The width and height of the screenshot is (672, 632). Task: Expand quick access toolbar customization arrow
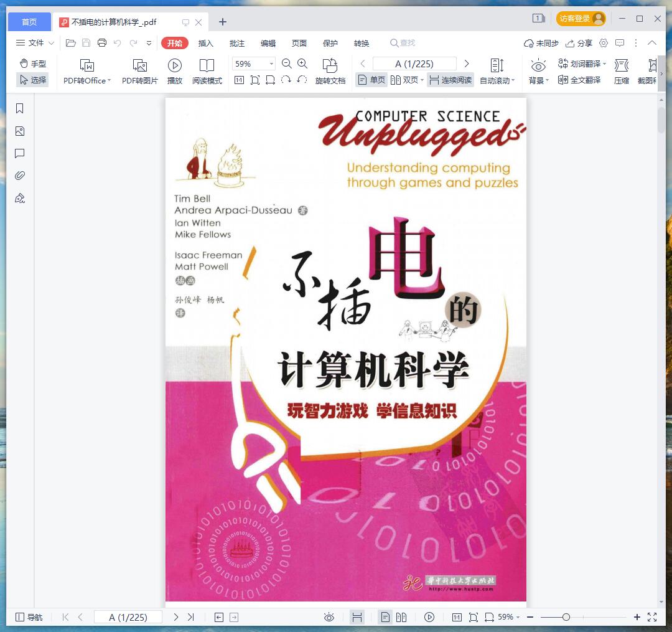pyautogui.click(x=149, y=43)
